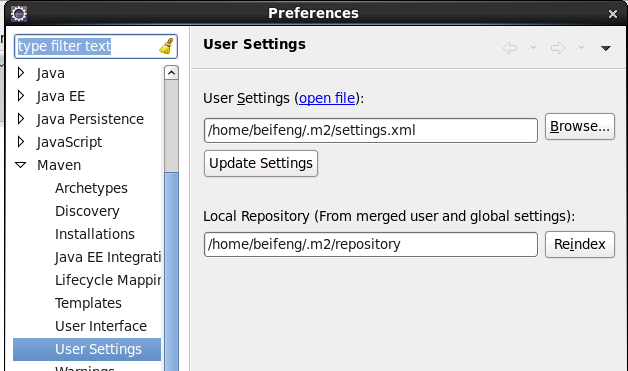Select the Installations preference page
Screen dimensions: 628x371
[x=95, y=234]
